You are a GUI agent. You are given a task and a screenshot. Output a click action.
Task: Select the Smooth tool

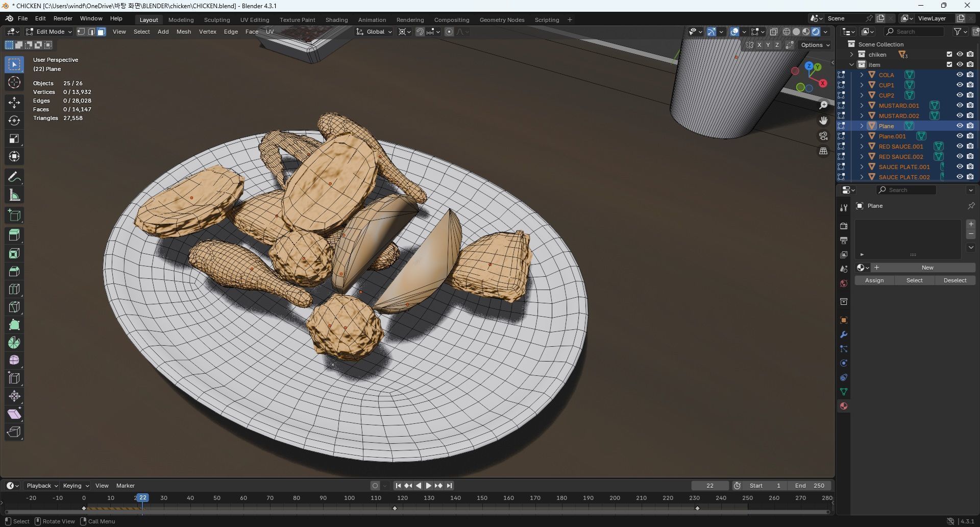[14, 361]
